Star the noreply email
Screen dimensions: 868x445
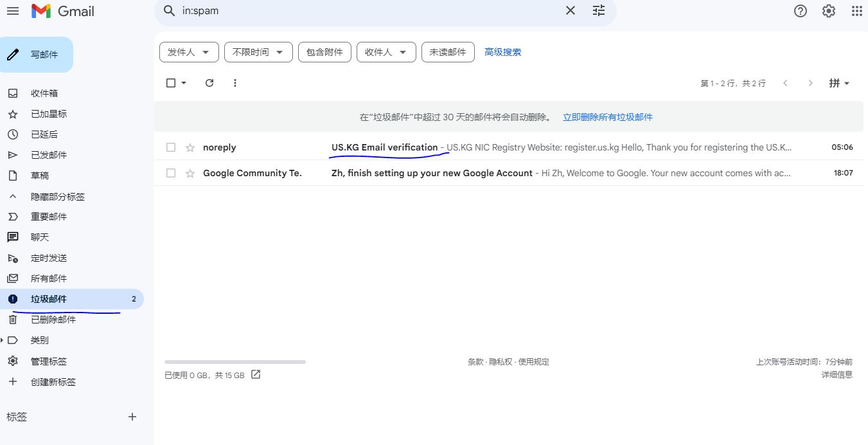click(x=190, y=147)
